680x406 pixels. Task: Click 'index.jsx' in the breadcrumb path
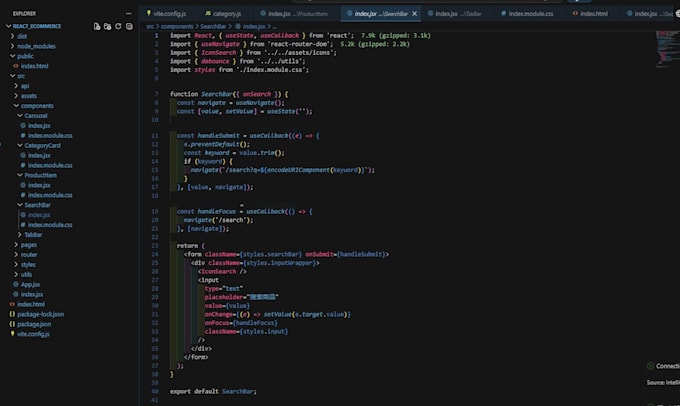tap(253, 26)
